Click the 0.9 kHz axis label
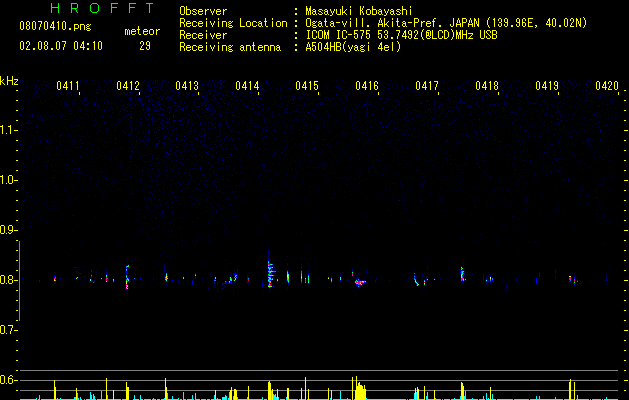The image size is (629, 400). 8,230
